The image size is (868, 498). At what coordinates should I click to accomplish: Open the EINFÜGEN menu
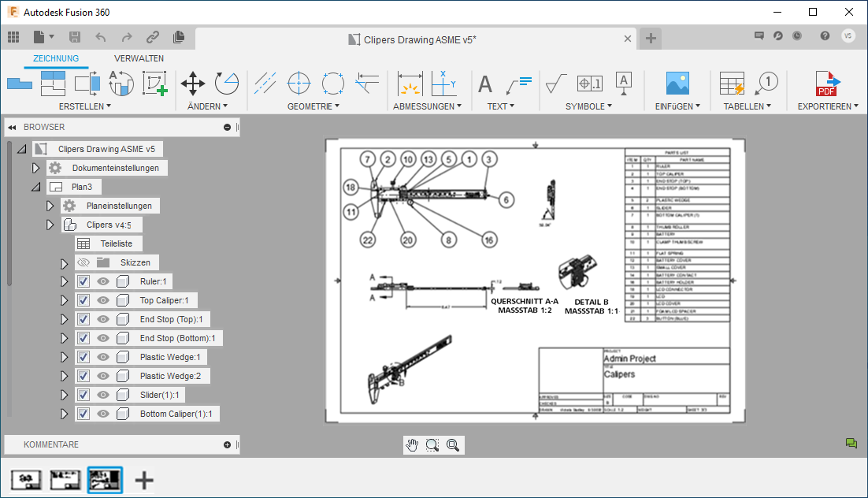(677, 106)
